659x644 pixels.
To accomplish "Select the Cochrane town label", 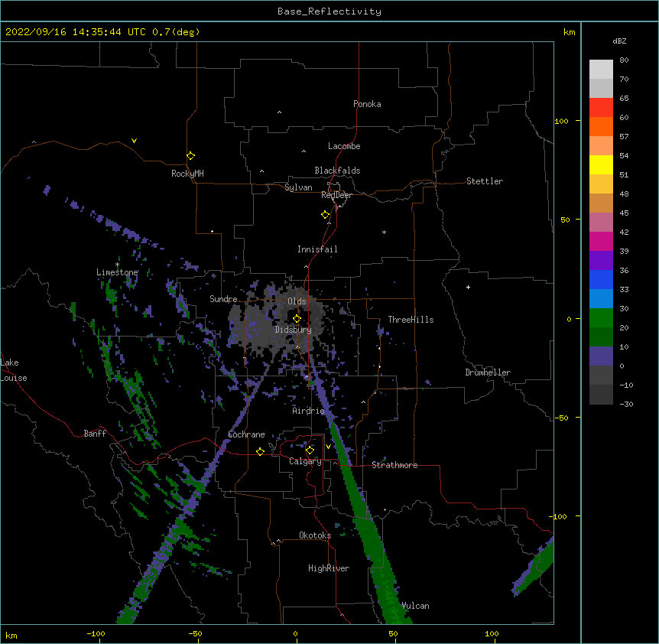I will point(246,434).
